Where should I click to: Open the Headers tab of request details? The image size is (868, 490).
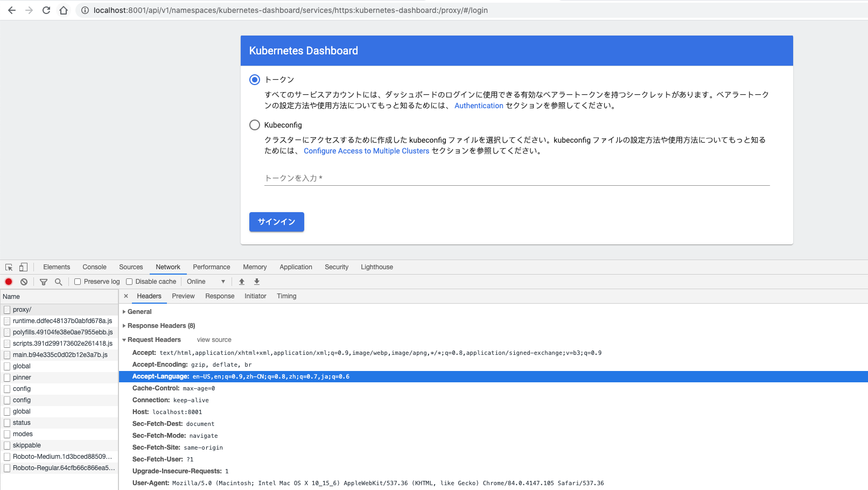pos(149,296)
